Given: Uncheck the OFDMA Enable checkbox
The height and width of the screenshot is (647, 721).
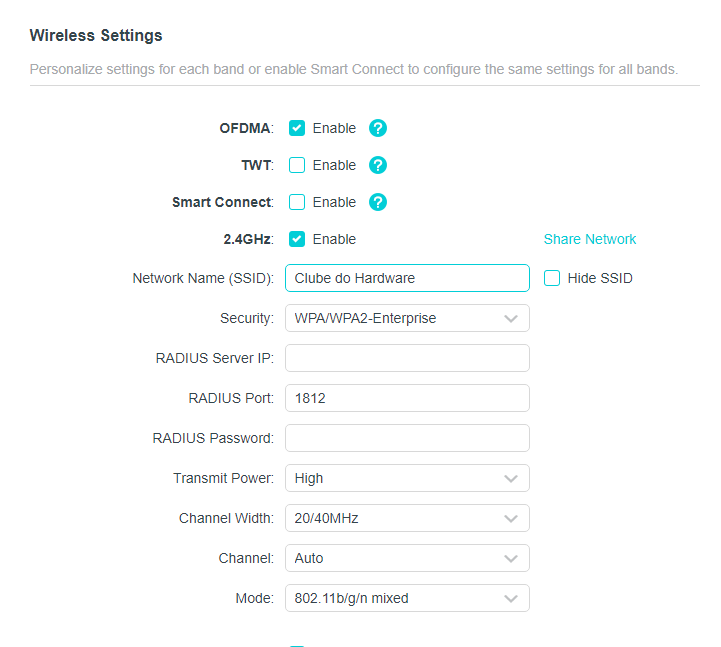Looking at the screenshot, I should click(x=297, y=128).
